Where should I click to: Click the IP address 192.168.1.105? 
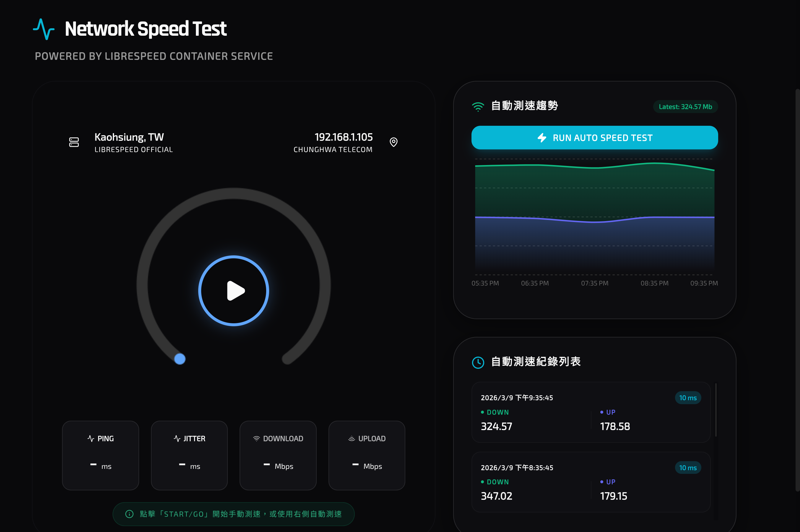click(344, 137)
